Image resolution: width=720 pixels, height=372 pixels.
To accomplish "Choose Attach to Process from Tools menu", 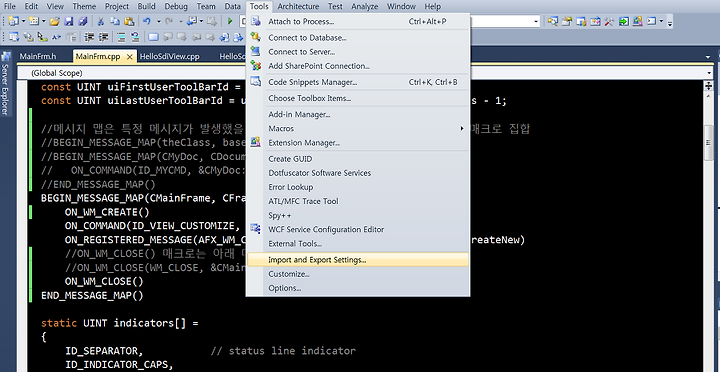I will tap(358, 22).
